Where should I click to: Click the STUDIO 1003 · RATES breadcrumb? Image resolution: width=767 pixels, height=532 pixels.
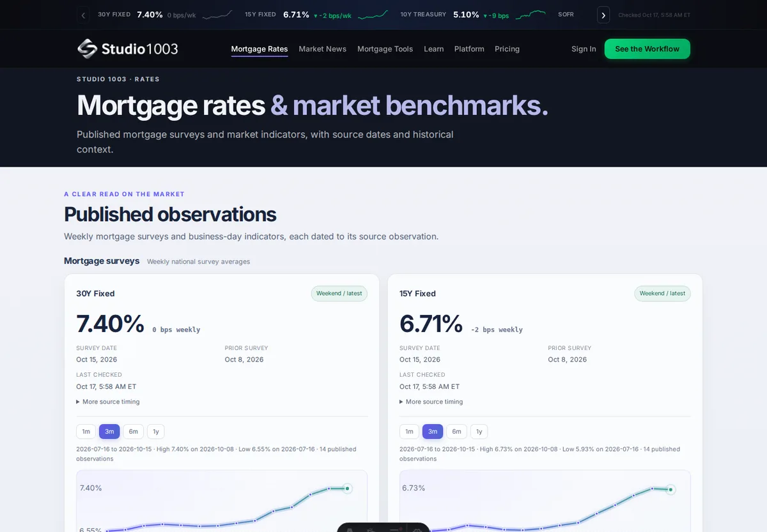pyautogui.click(x=118, y=79)
